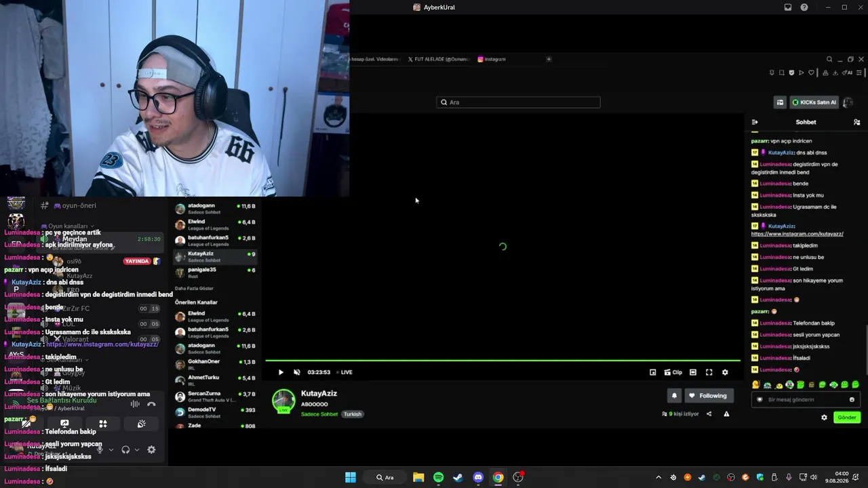The height and width of the screenshot is (488, 868).
Task: Open the browser favorites heart icon
Action: (x=811, y=73)
